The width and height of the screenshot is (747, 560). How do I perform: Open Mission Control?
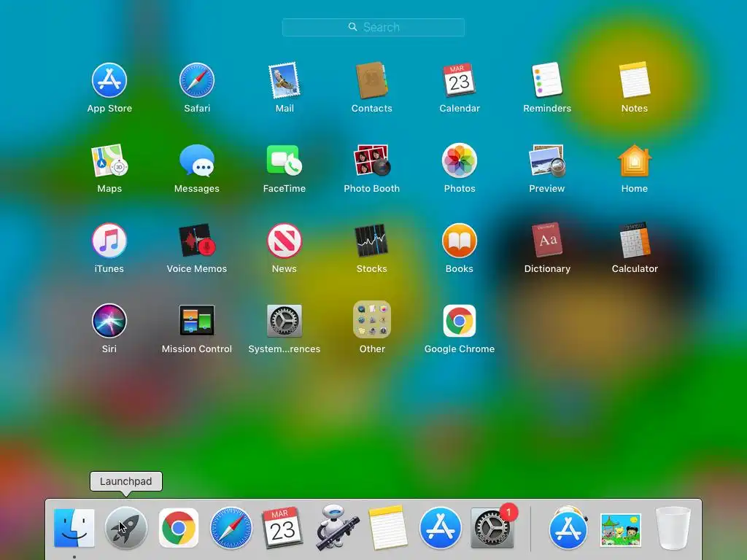point(197,321)
